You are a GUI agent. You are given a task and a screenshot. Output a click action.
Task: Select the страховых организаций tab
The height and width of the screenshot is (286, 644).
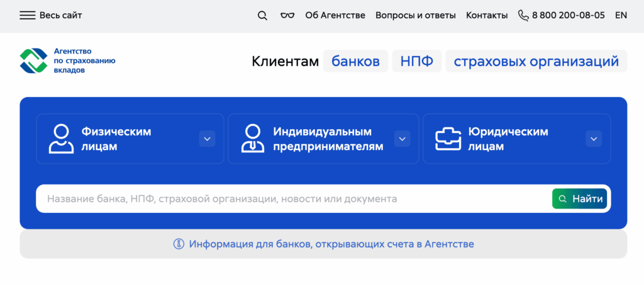(536, 61)
